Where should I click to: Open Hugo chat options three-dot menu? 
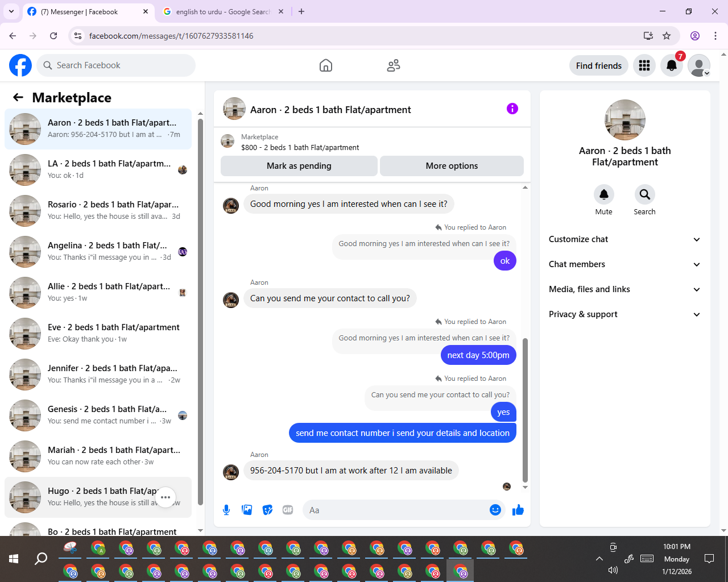coord(166,497)
